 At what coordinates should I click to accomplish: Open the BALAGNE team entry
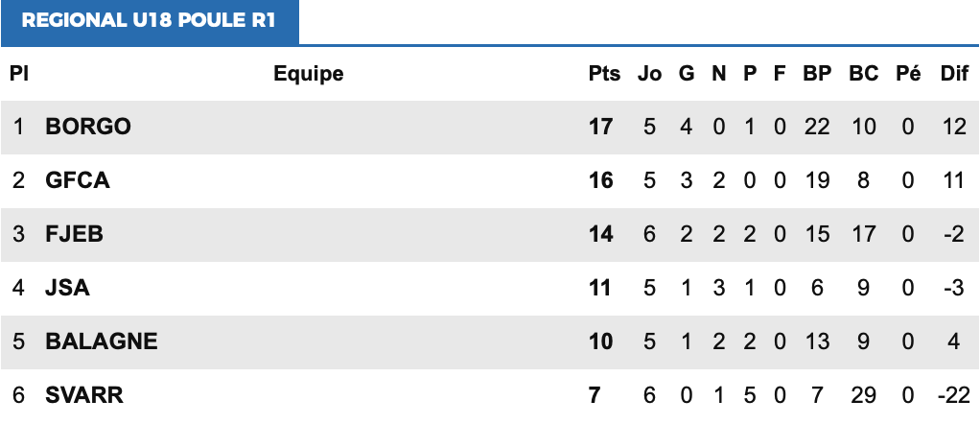click(x=102, y=342)
